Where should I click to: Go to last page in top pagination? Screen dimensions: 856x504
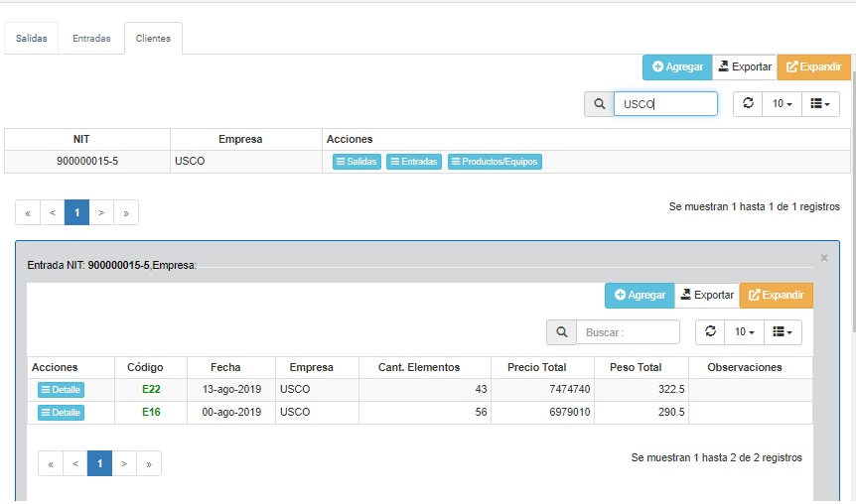coord(126,212)
